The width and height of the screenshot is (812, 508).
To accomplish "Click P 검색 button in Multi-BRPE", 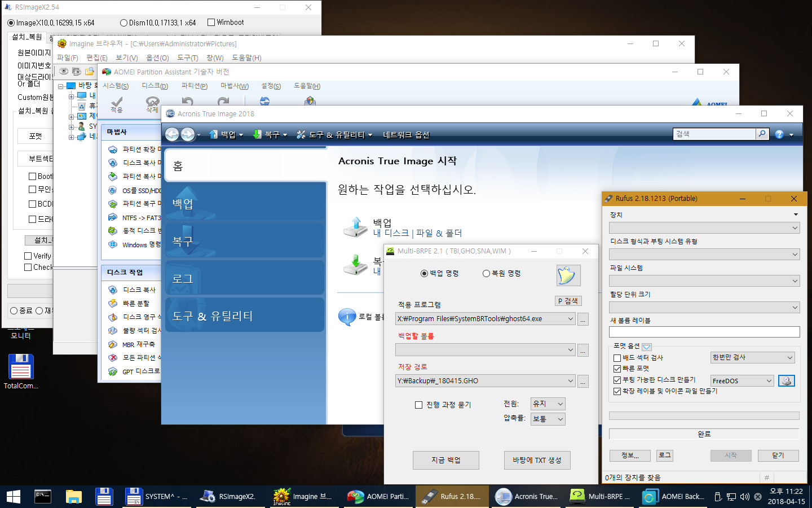I will click(x=568, y=301).
